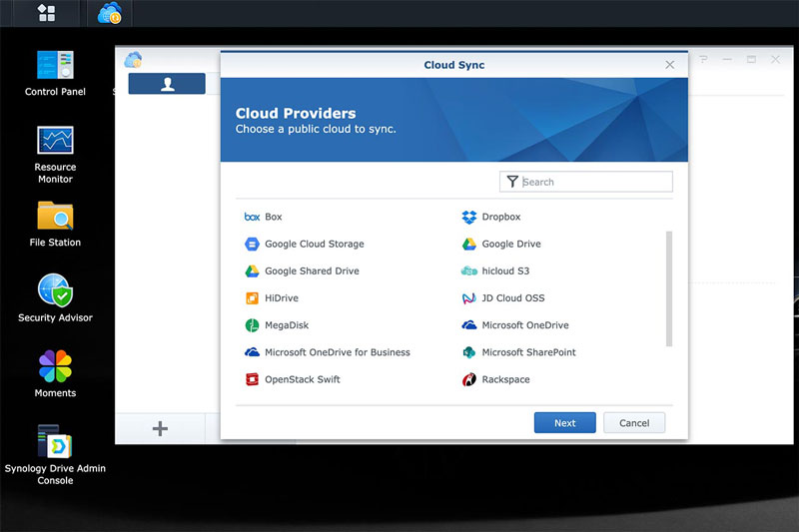Launch Moments desktop icon
The image size is (799, 532).
[55, 366]
